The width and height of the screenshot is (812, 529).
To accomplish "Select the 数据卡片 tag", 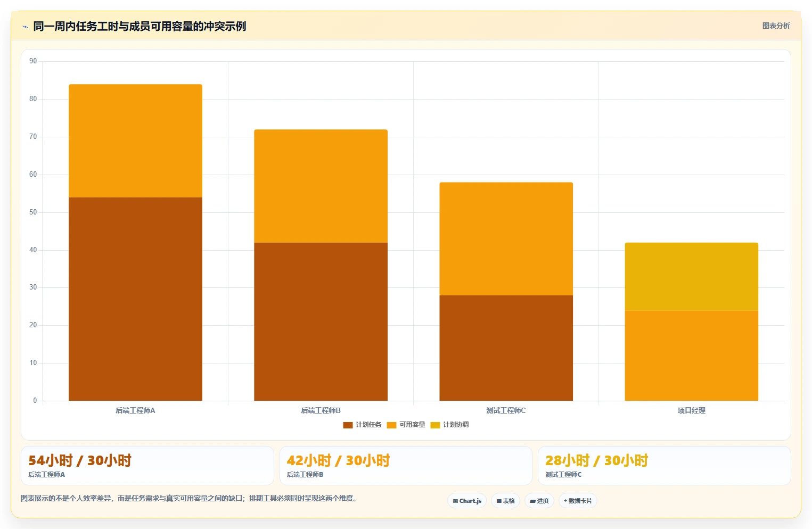I will [x=578, y=501].
